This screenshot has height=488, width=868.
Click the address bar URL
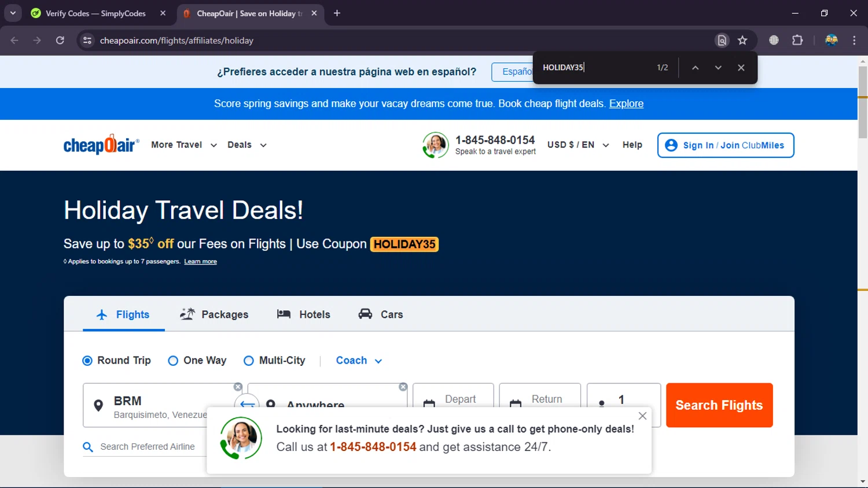click(176, 41)
